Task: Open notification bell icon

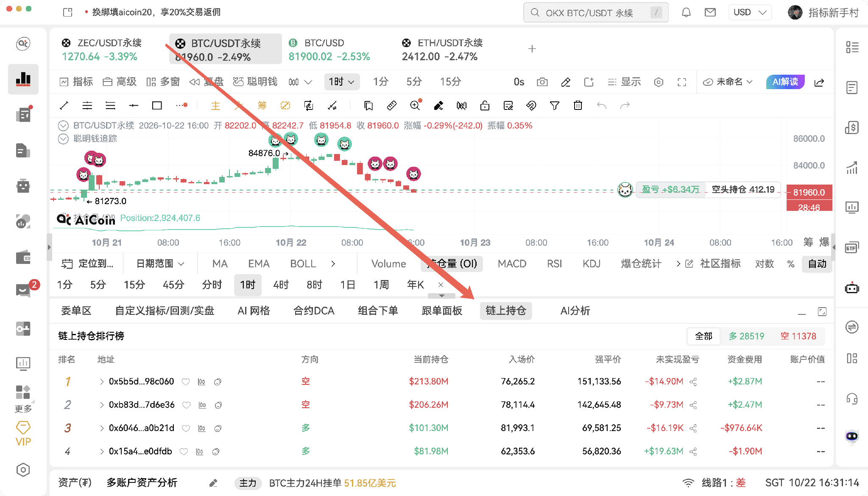Action: pyautogui.click(x=686, y=12)
